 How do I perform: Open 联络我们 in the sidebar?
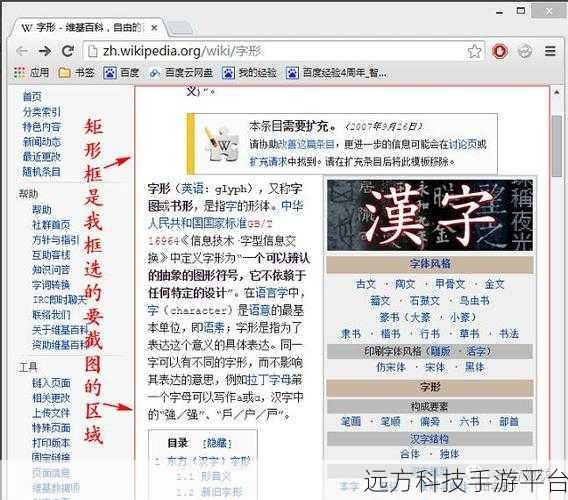tap(51, 315)
